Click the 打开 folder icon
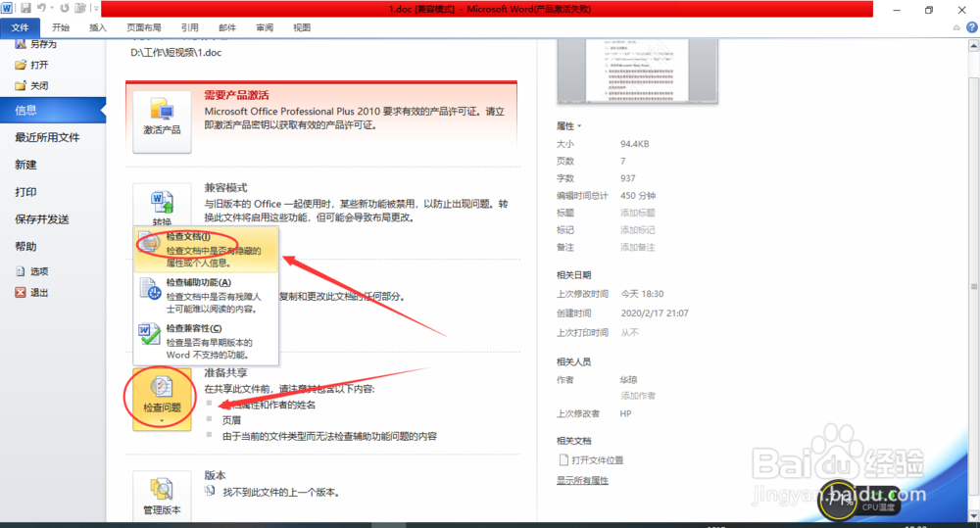 pyautogui.click(x=21, y=65)
